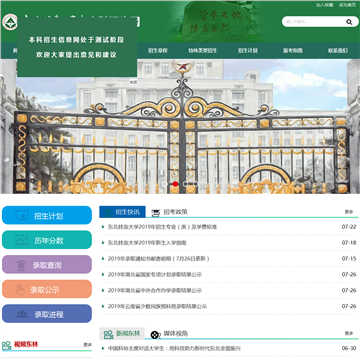Click the date 07-15 in the news list
This screenshot has width=360, height=360.
349,259
